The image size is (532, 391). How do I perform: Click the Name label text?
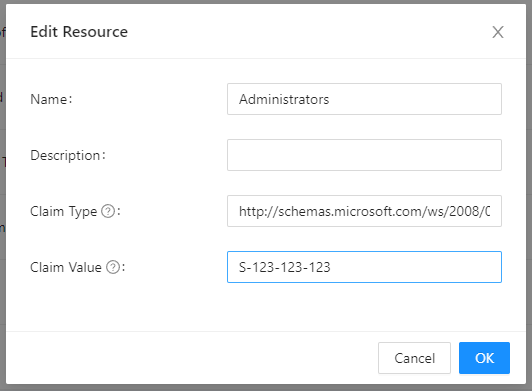coord(49,99)
